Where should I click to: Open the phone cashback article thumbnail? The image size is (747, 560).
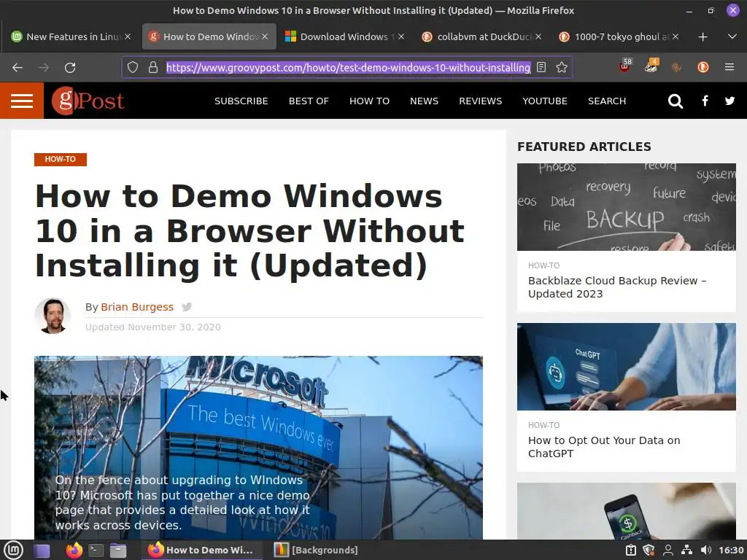point(626,511)
